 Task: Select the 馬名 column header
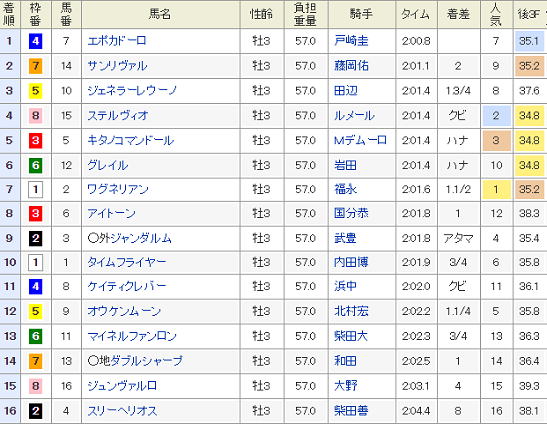tap(160, 14)
